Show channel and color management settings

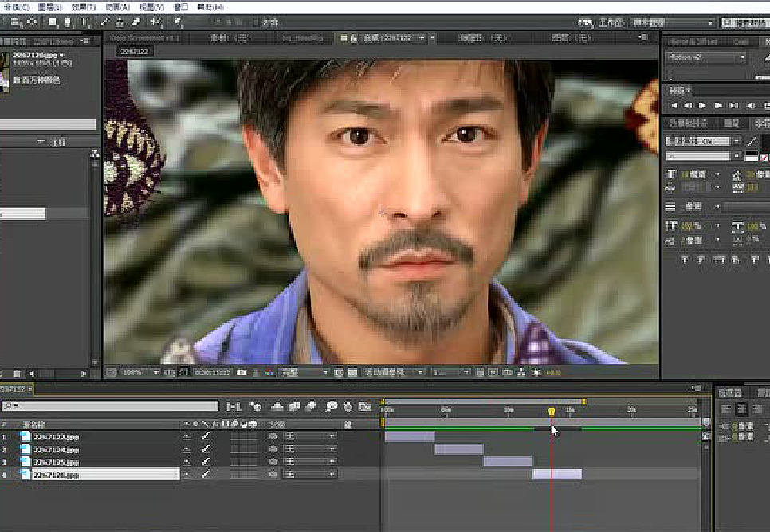pyautogui.click(x=269, y=373)
